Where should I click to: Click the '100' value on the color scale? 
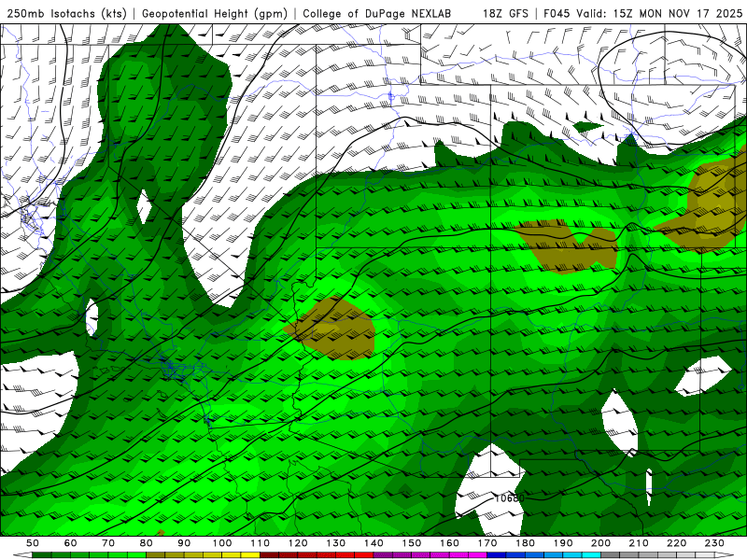(222, 543)
